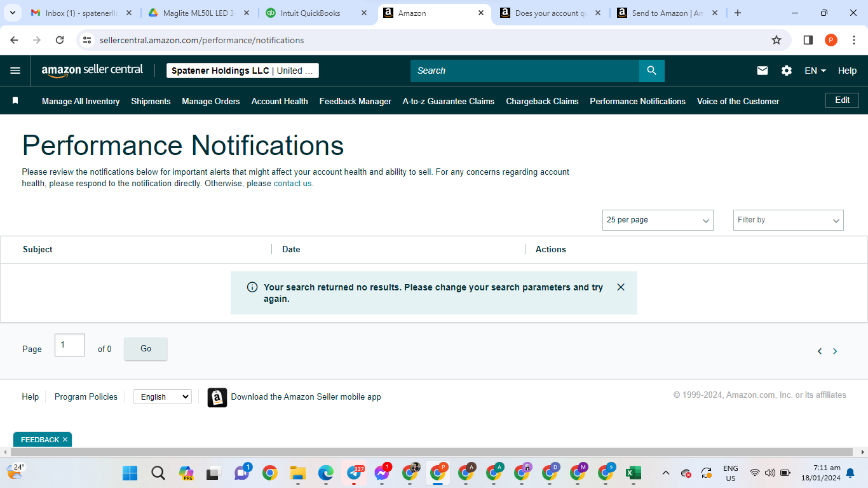
Task: Click the Amazon Seller Central logo
Action: [x=92, y=71]
